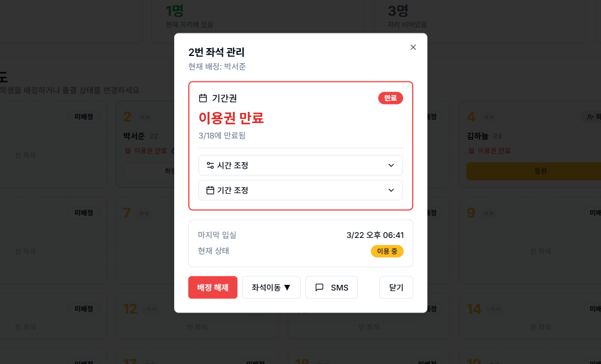Click the red 배정 해제 button
The image size is (601, 364).
point(213,287)
